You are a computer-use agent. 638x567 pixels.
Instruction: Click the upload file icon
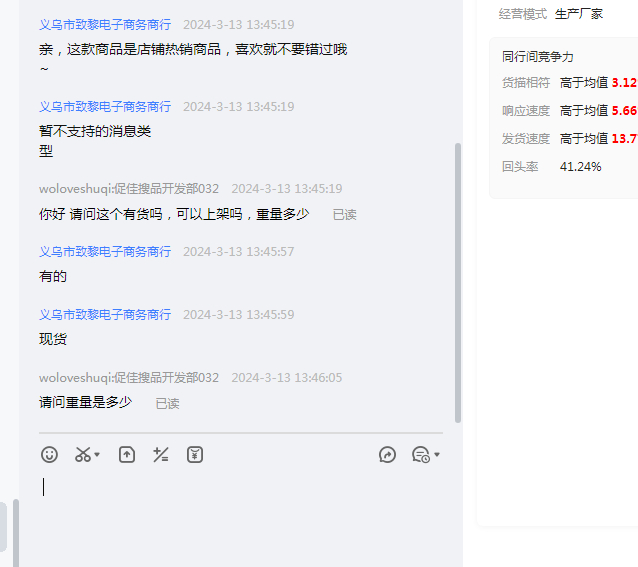pos(127,455)
